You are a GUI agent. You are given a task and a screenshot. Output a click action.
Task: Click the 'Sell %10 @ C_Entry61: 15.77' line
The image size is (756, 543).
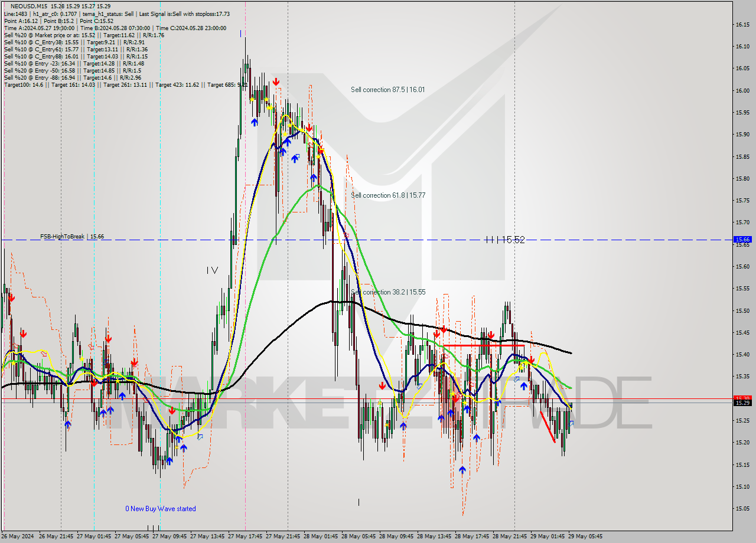click(x=76, y=49)
